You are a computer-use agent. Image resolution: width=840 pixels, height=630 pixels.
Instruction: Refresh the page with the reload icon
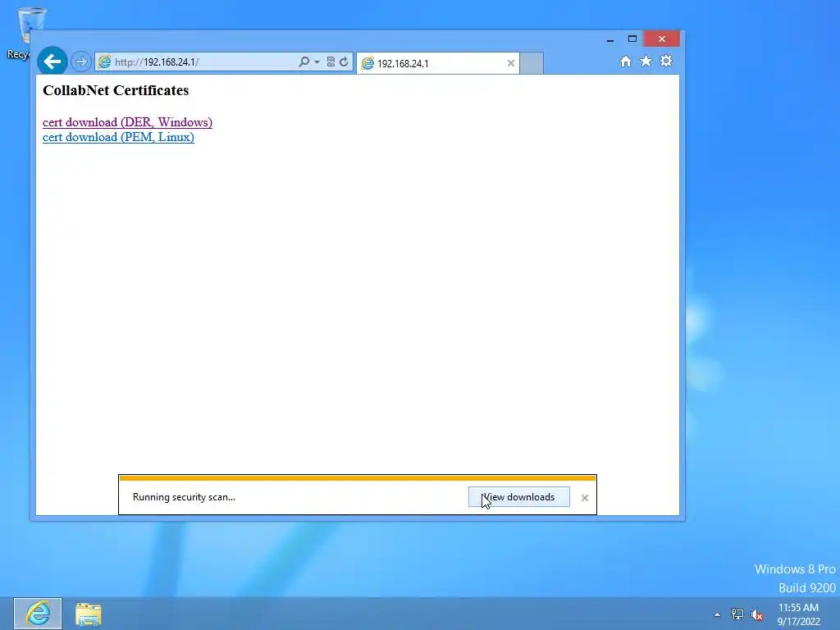344,62
